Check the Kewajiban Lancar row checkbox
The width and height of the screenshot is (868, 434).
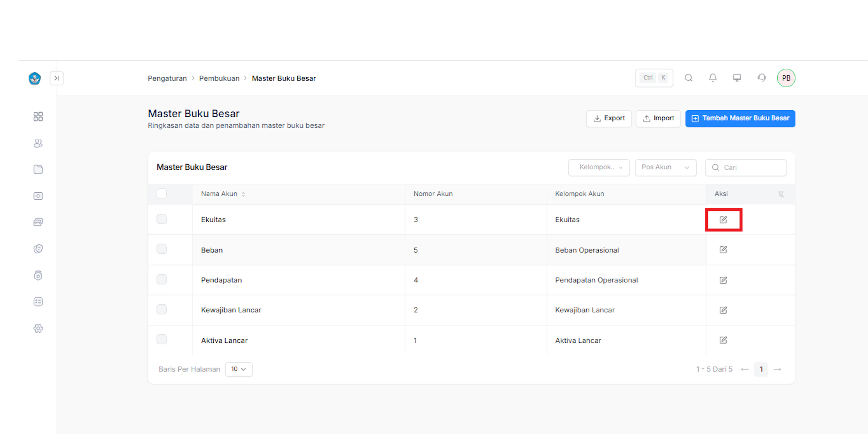pyautogui.click(x=161, y=309)
